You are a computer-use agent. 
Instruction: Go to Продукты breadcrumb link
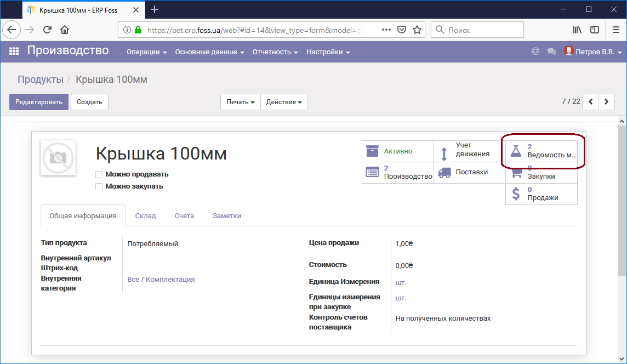click(x=41, y=79)
